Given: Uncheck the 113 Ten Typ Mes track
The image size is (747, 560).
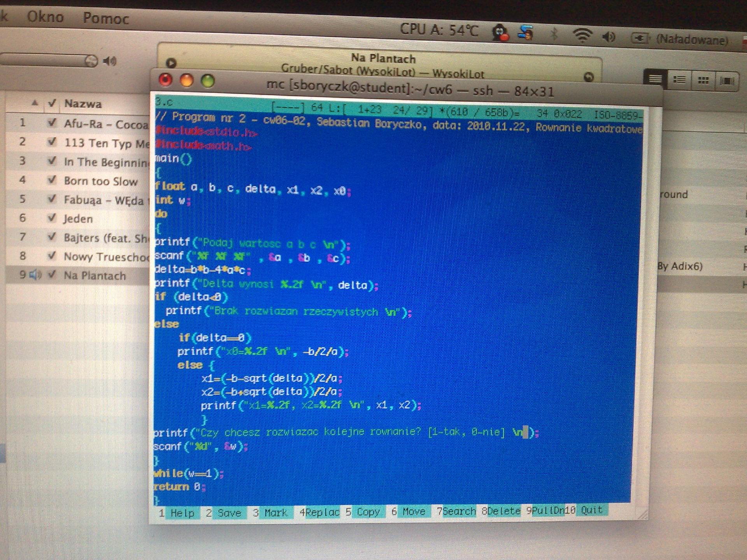Looking at the screenshot, I should tap(51, 142).
